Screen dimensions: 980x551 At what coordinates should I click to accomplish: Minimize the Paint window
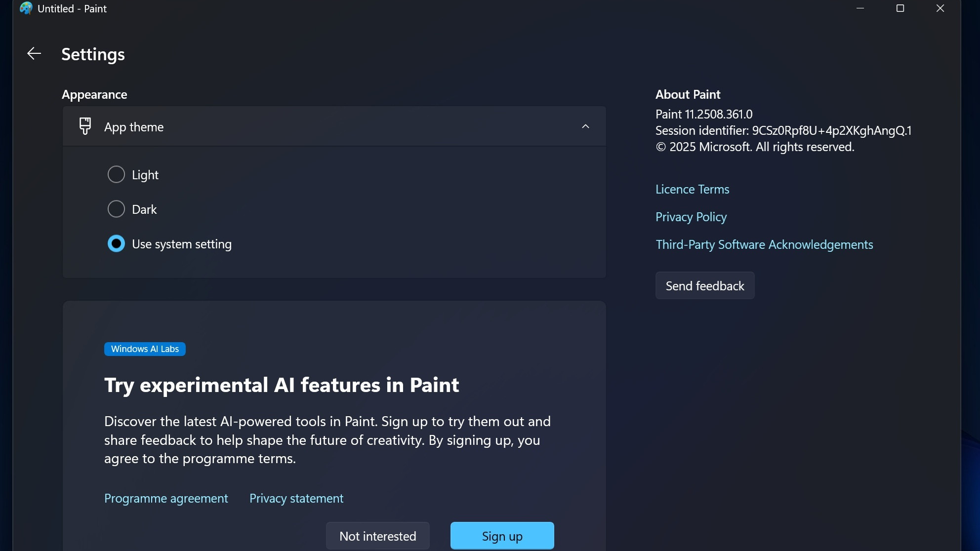(860, 8)
